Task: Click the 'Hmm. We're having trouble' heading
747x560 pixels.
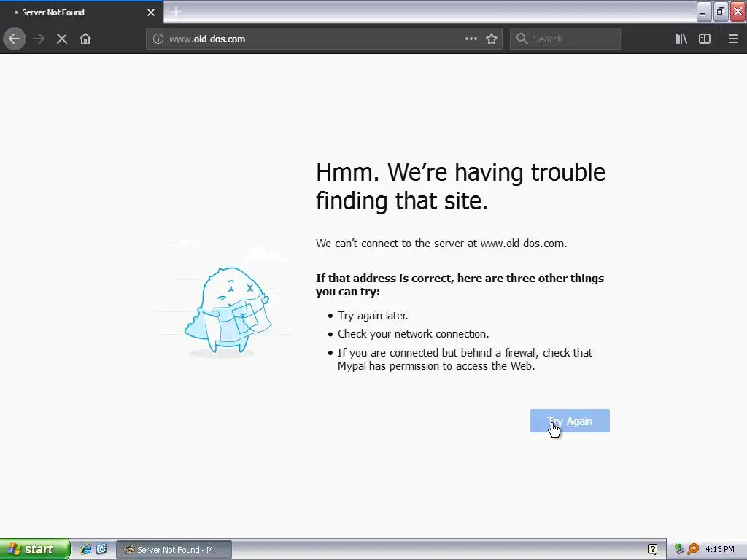Action: coord(460,186)
